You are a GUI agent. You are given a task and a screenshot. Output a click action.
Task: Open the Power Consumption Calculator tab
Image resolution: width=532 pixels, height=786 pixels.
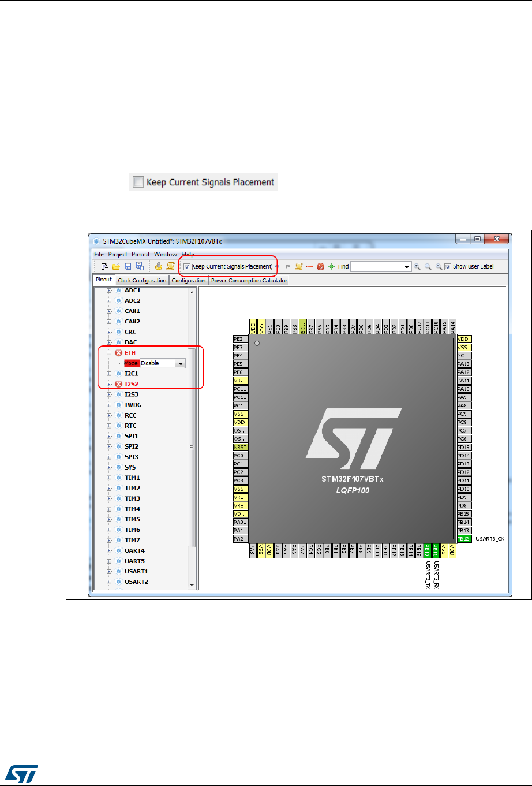249,281
